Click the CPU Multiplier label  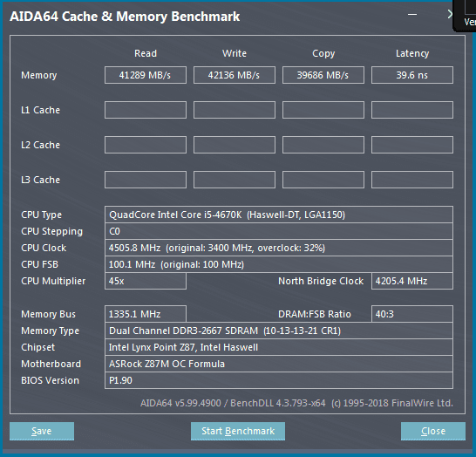(53, 281)
